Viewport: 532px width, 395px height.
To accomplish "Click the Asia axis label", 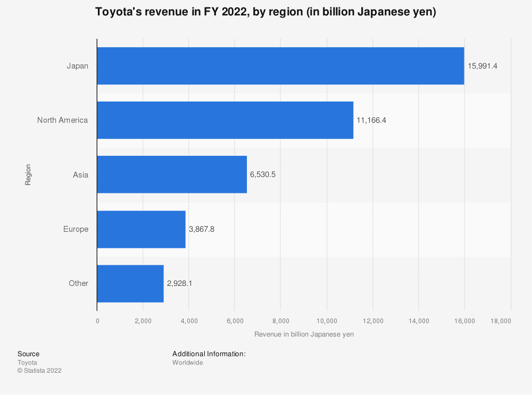I will tap(80, 174).
